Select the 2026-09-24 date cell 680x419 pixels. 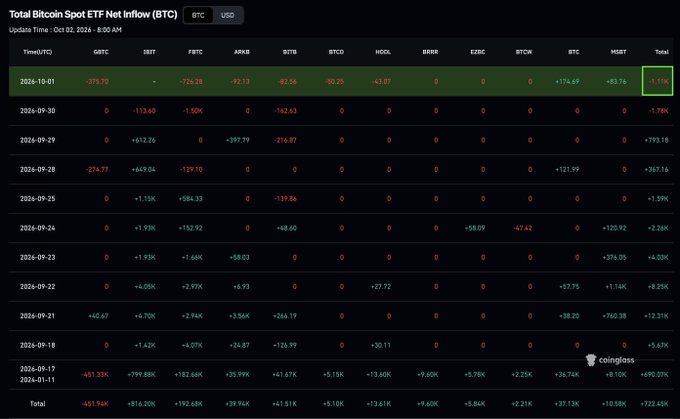coord(38,228)
